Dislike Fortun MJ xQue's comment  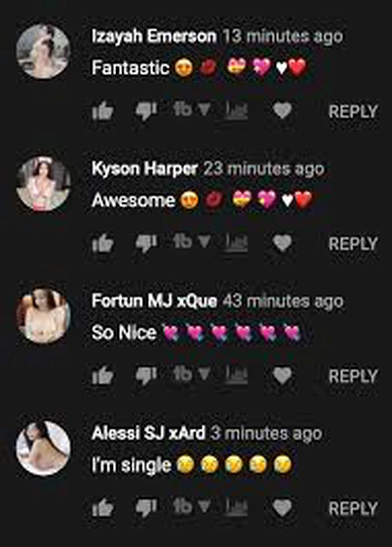(x=146, y=377)
